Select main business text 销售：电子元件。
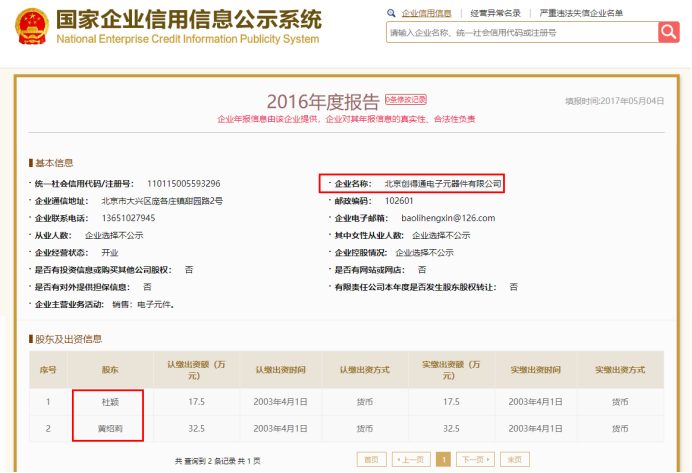Screen dimensions: 692x473 pos(143,304)
